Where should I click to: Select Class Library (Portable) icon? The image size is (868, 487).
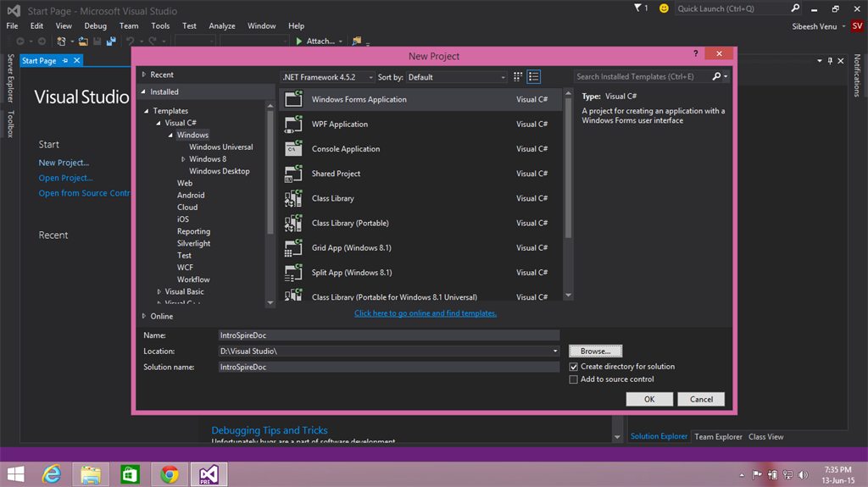[x=293, y=223]
